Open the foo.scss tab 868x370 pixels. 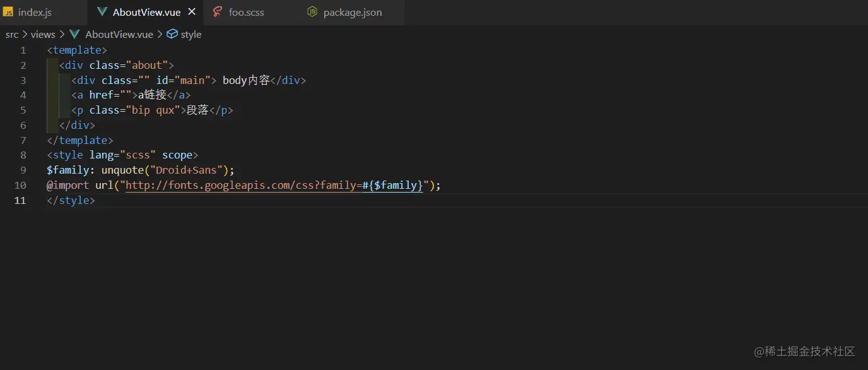(x=247, y=12)
